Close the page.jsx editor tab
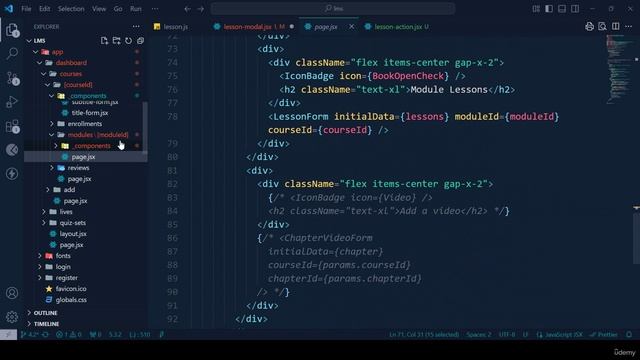Viewport: 640px width, 360px height. point(351,27)
